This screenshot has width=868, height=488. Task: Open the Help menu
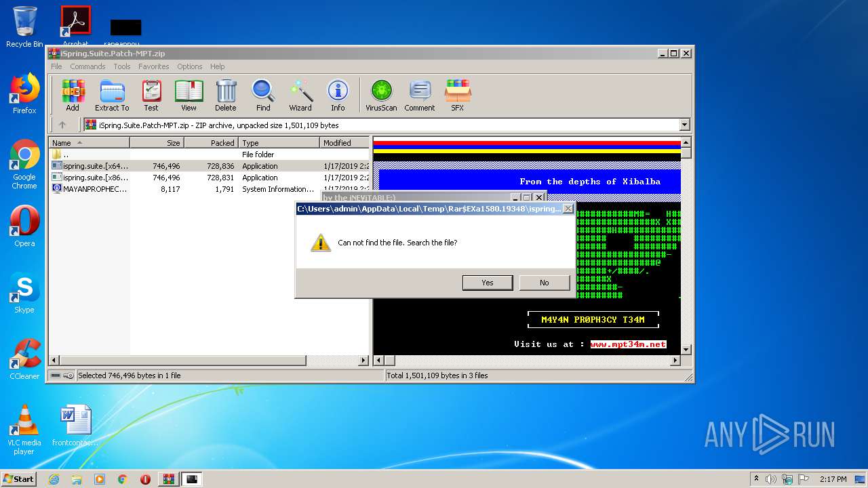pos(217,66)
